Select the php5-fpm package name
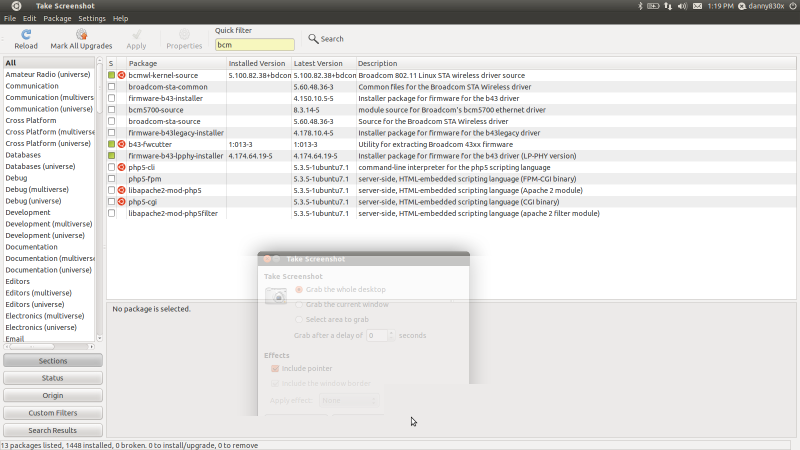This screenshot has height=450, width=800. point(144,179)
